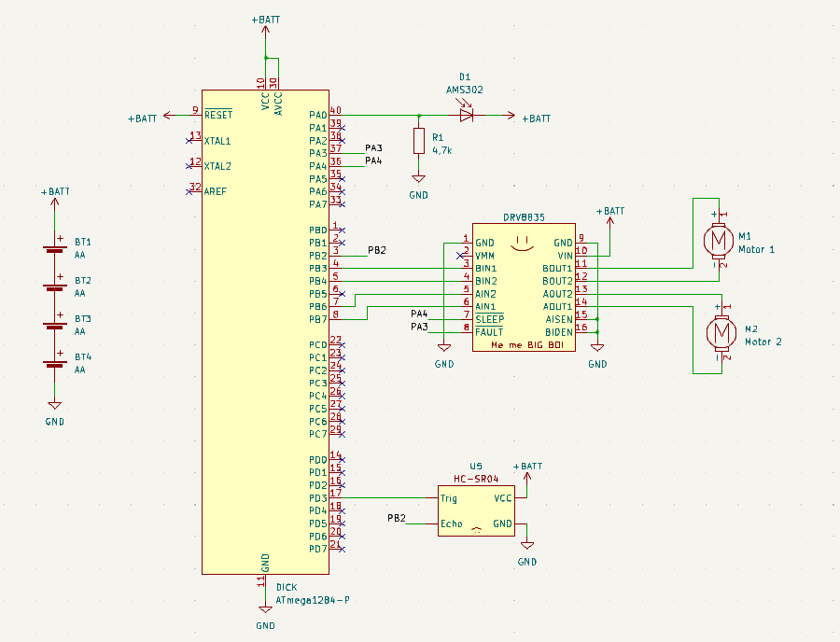
Task: Click the PA4 label at the SLEEP pin
Action: click(419, 314)
